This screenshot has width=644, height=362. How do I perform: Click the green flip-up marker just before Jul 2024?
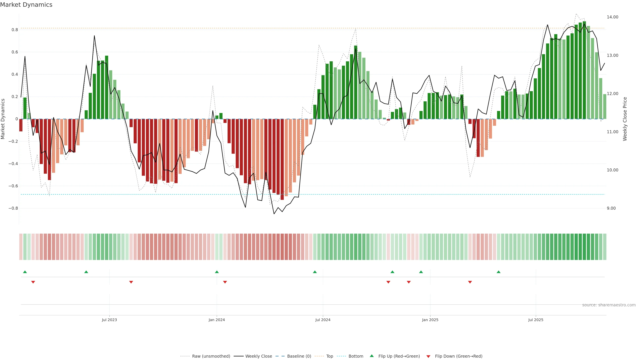315,272
